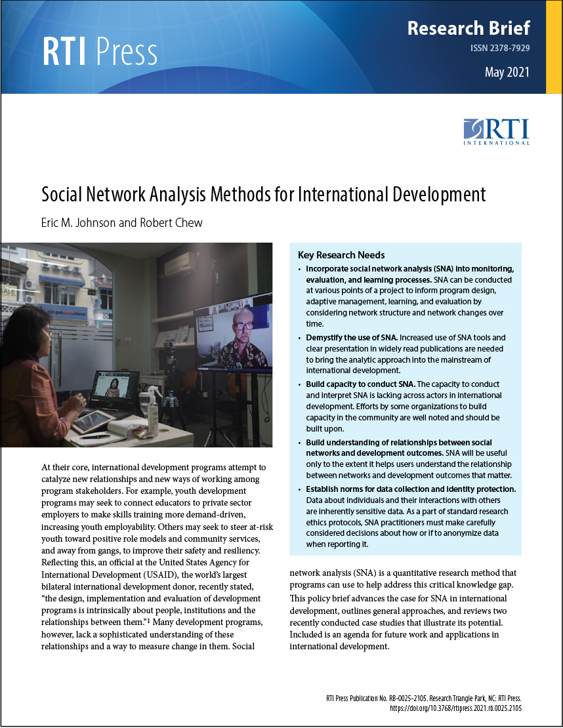Click the ISSN 2378-7929 number
This screenshot has width=563, height=728.
tap(500, 49)
